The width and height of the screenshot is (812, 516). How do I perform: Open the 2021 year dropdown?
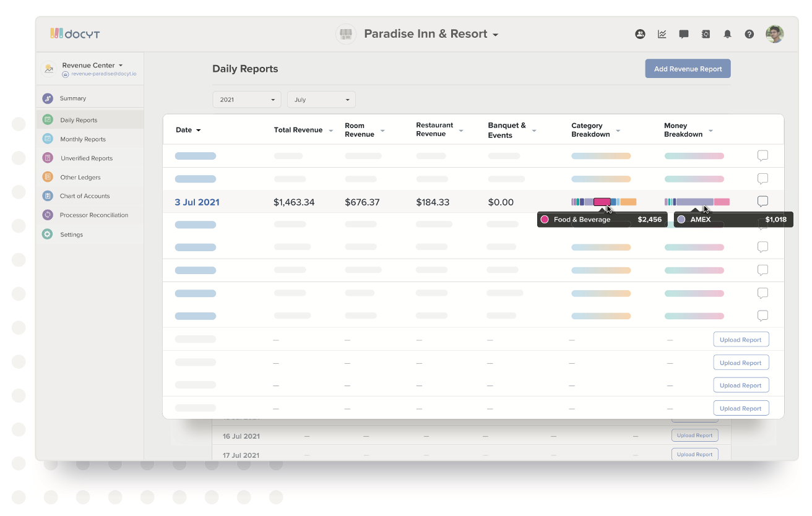pos(247,100)
